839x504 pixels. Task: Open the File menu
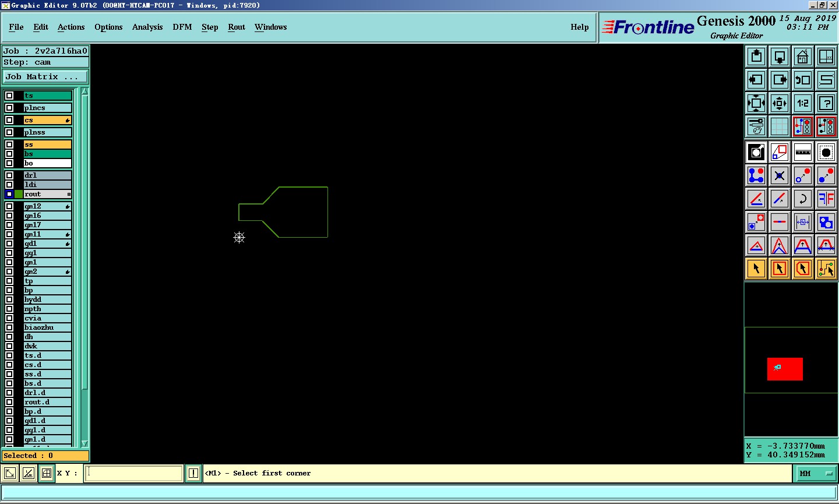(x=16, y=27)
